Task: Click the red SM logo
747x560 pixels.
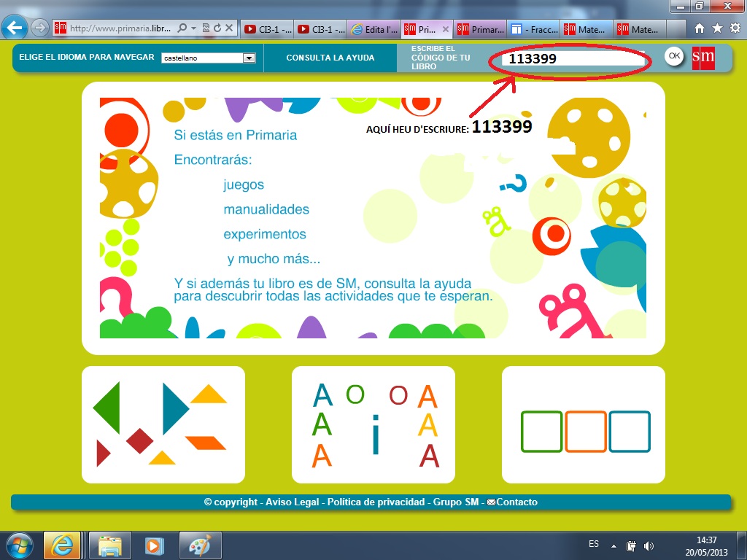Action: pos(703,57)
